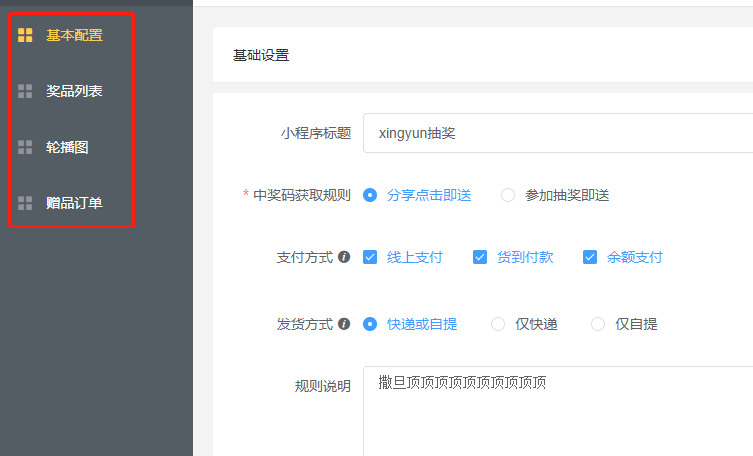Select 快递或自提 as the delivery method
This screenshot has height=456, width=753.
click(370, 324)
